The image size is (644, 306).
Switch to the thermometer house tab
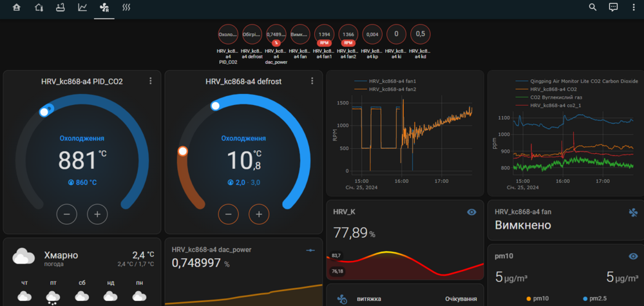(39, 7)
